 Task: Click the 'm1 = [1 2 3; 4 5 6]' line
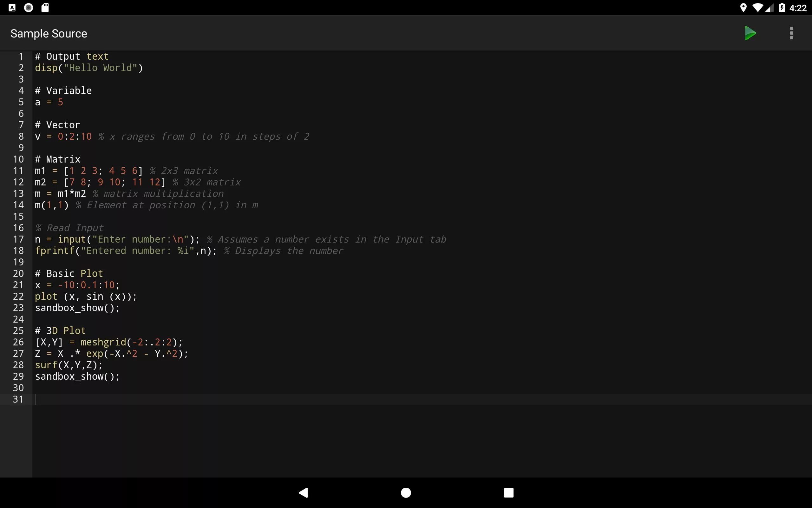[x=89, y=171]
